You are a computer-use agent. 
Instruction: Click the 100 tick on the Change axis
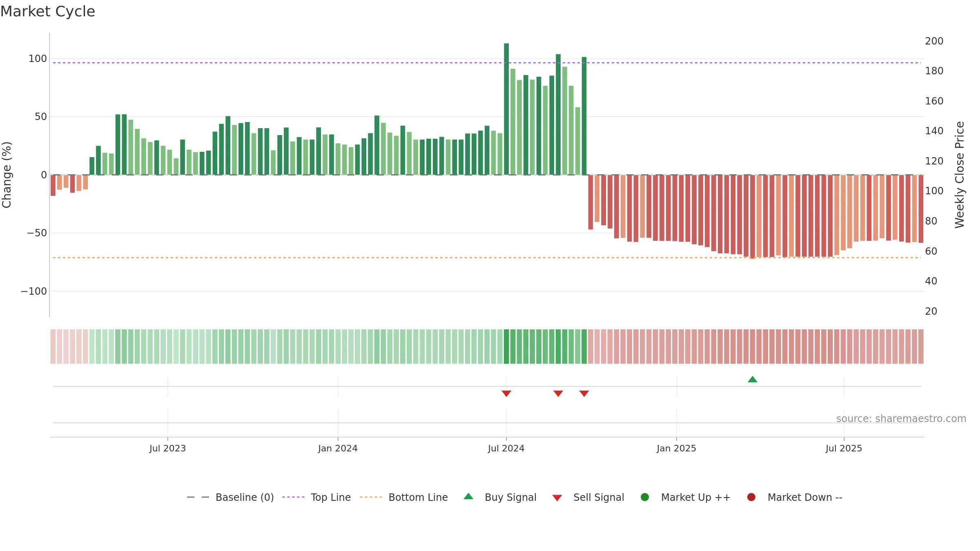(38, 59)
